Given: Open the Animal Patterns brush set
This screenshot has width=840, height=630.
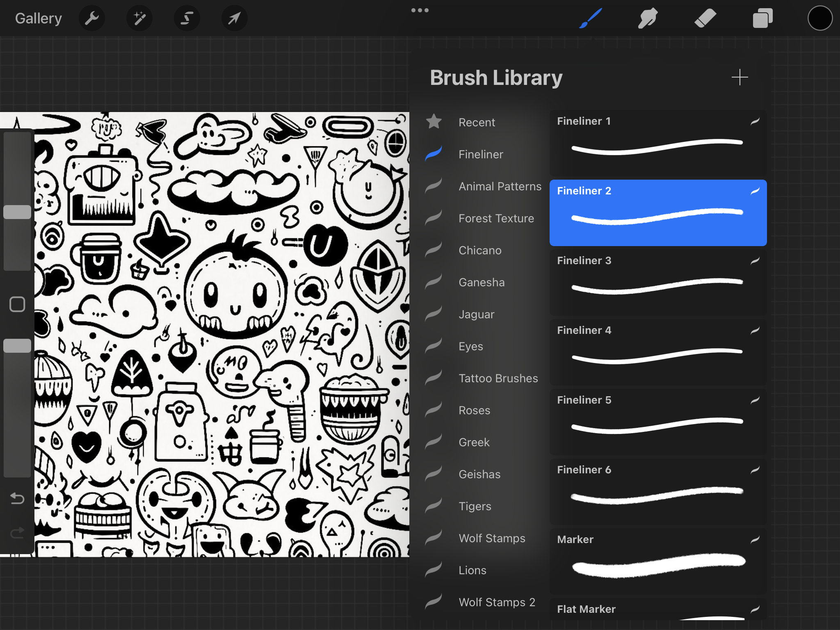Looking at the screenshot, I should 500,186.
